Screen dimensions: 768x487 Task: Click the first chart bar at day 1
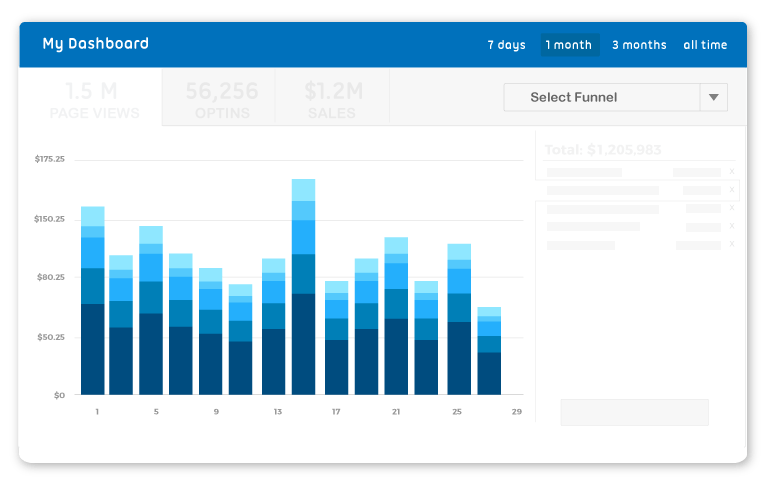[x=93, y=300]
